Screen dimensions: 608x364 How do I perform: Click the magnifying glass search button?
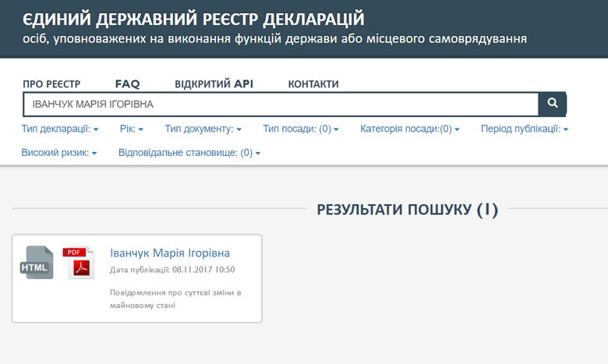point(553,104)
